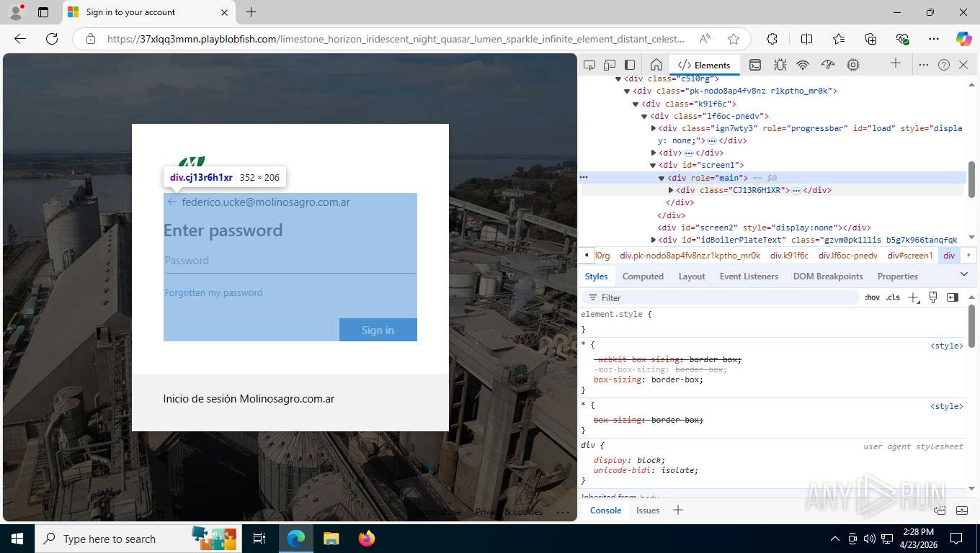Viewport: 980px width, 553px height.
Task: Open split screen icon in Edge
Action: [x=806, y=39]
